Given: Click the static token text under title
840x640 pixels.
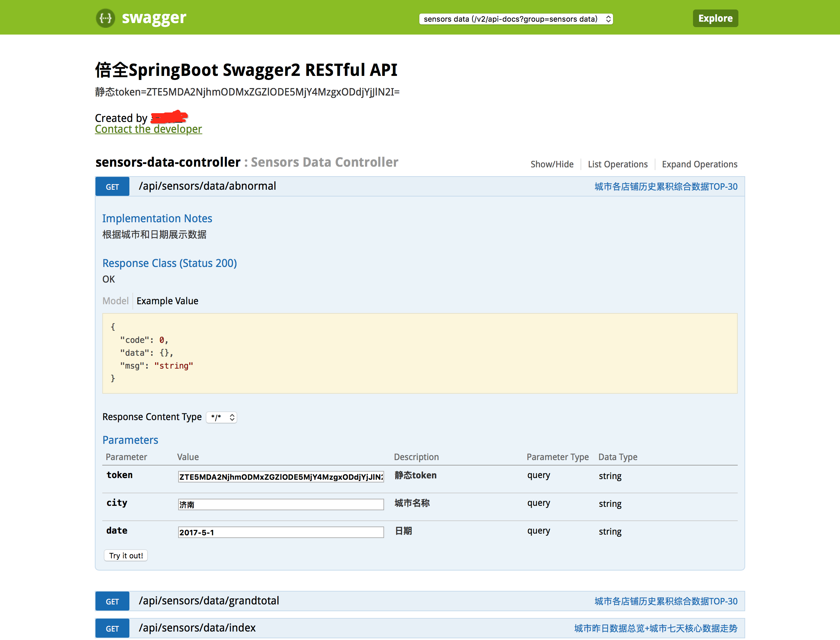Looking at the screenshot, I should [248, 92].
